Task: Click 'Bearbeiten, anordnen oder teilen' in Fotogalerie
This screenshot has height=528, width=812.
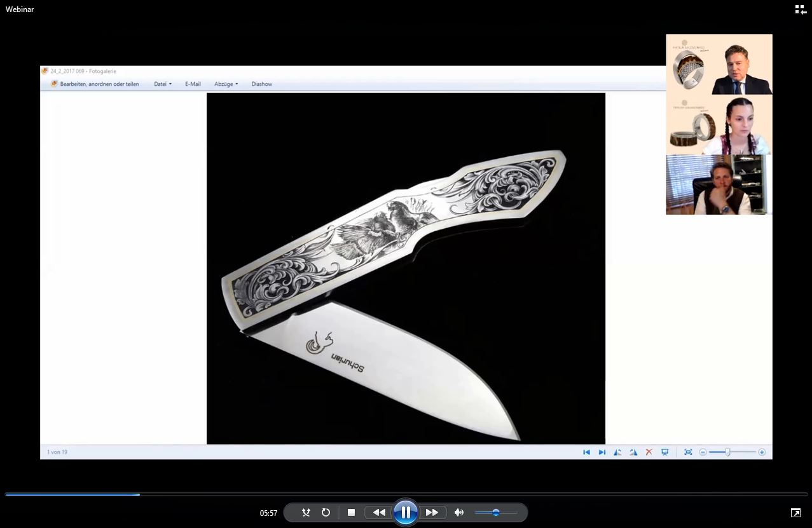Action: tap(95, 84)
